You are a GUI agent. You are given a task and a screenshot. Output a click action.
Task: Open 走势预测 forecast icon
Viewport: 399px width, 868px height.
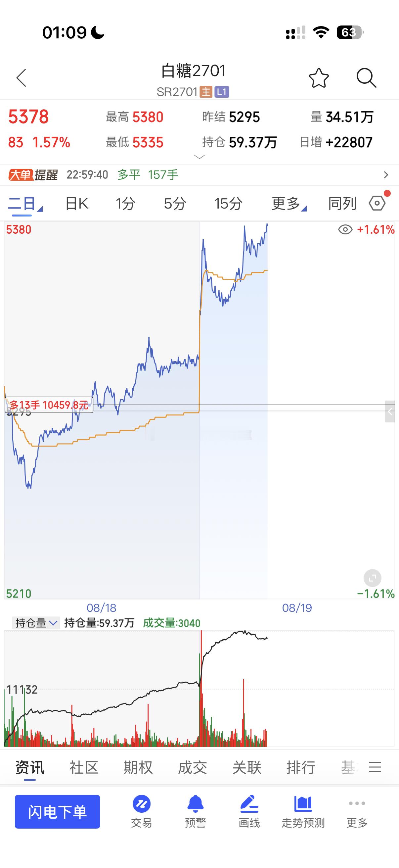pos(303,804)
